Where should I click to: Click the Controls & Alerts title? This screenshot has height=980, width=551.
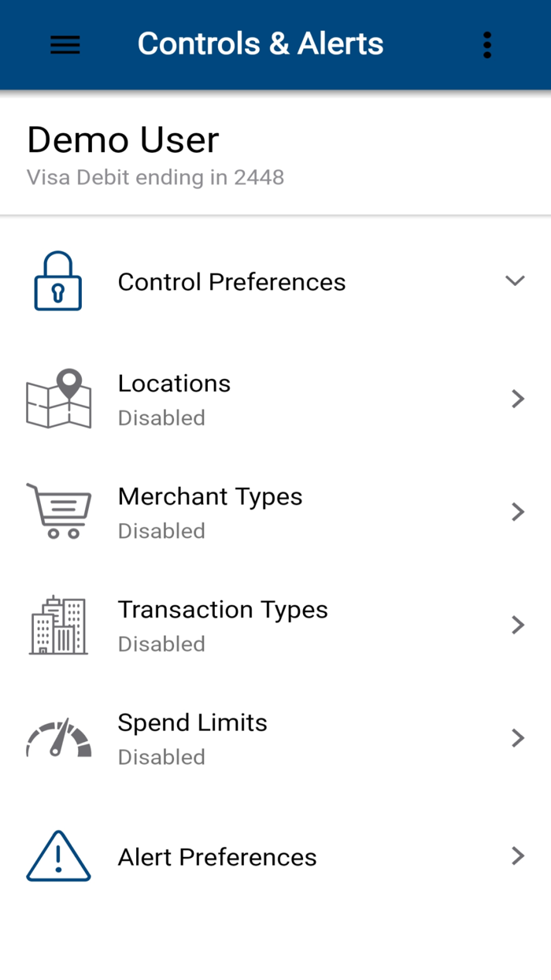[x=261, y=43]
